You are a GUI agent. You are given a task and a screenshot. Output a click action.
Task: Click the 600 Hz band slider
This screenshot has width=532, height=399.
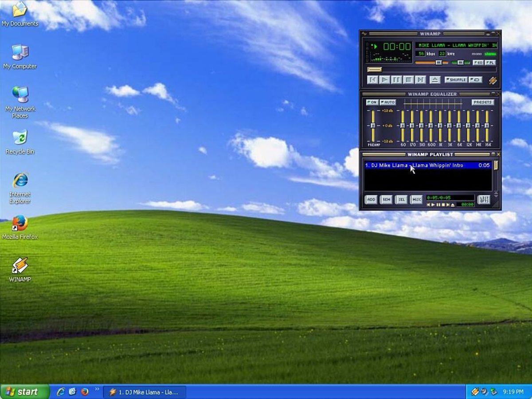[430, 126]
